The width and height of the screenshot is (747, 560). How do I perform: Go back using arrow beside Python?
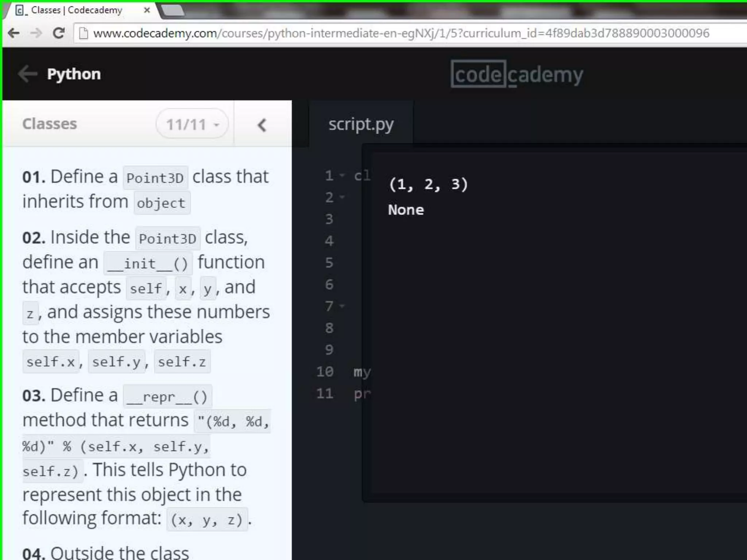point(28,74)
